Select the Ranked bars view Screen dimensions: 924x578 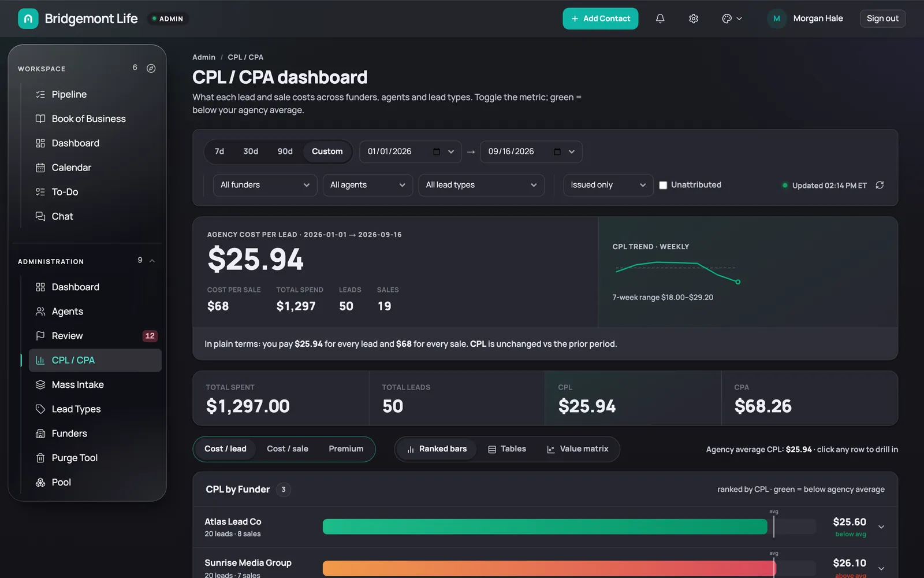coord(437,449)
